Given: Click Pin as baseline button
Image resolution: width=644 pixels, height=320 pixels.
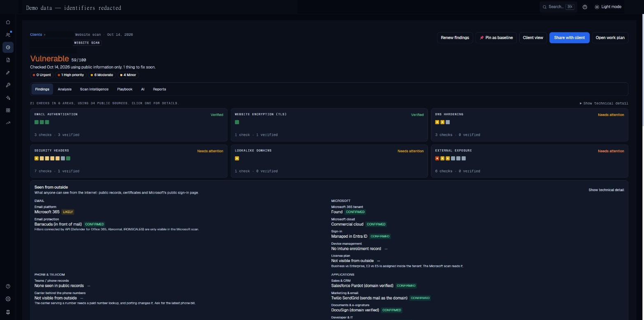Looking at the screenshot, I should pyautogui.click(x=496, y=38).
